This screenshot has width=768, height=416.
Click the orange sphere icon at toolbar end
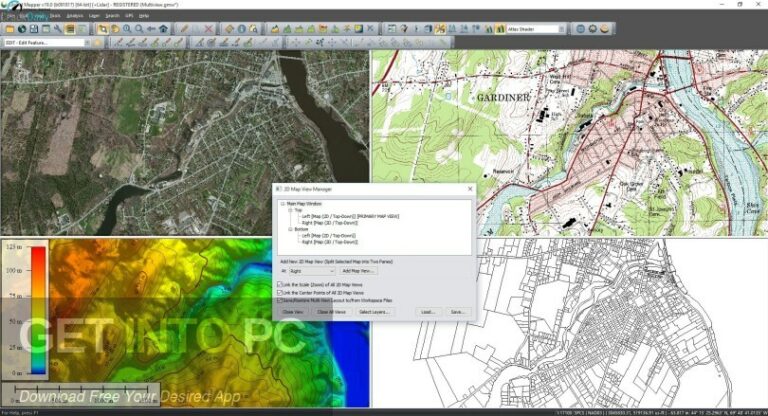605,29
